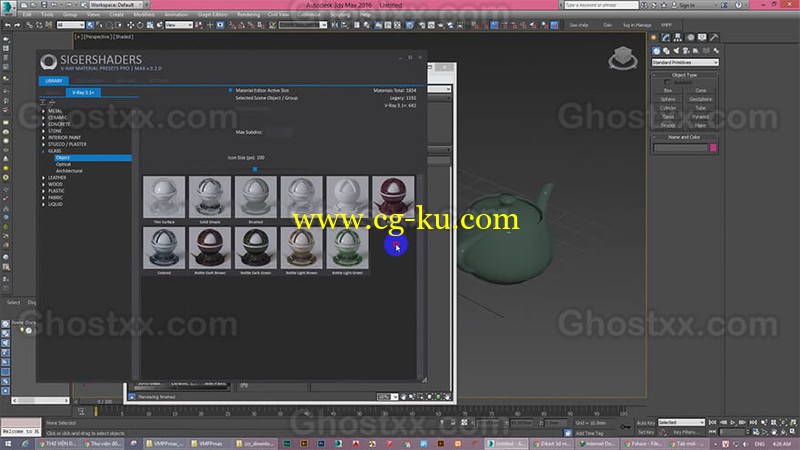Screen dimensions: 800x450
Task: Select the Optical glass subcategory
Action: pos(63,164)
